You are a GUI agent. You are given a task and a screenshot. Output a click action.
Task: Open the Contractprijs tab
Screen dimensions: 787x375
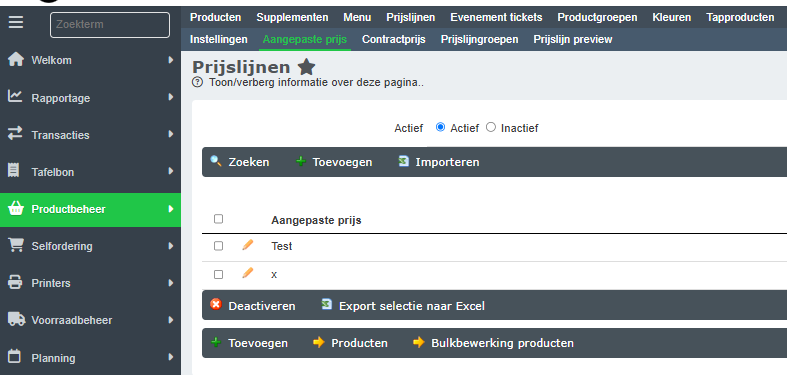click(394, 39)
